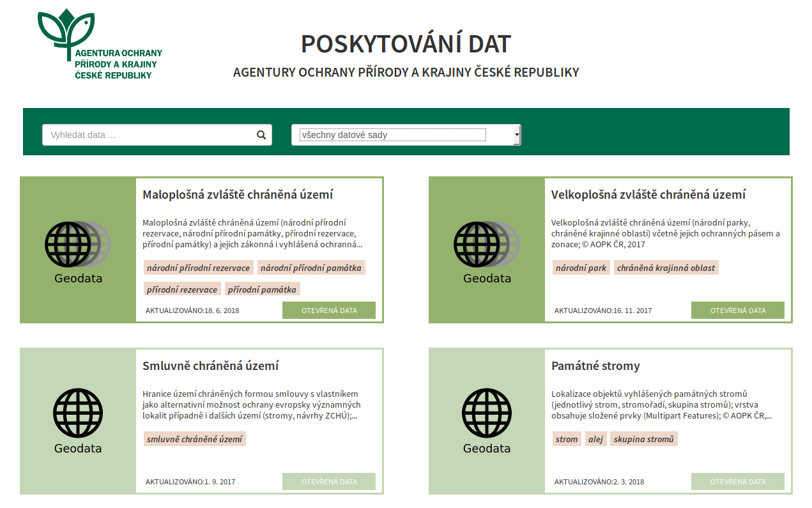Select the 'skupina stromů' tag
This screenshot has width=812, height=508.
pyautogui.click(x=644, y=439)
